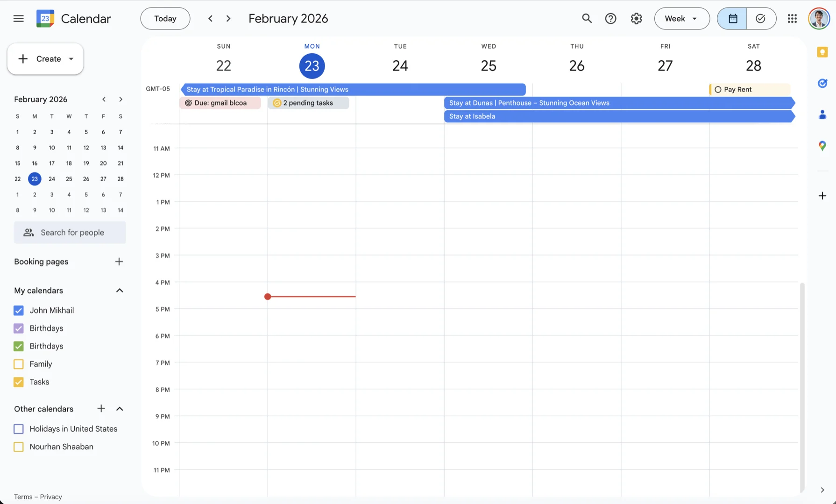Open Contacts side panel icon
This screenshot has height=504, width=836.
click(x=822, y=114)
